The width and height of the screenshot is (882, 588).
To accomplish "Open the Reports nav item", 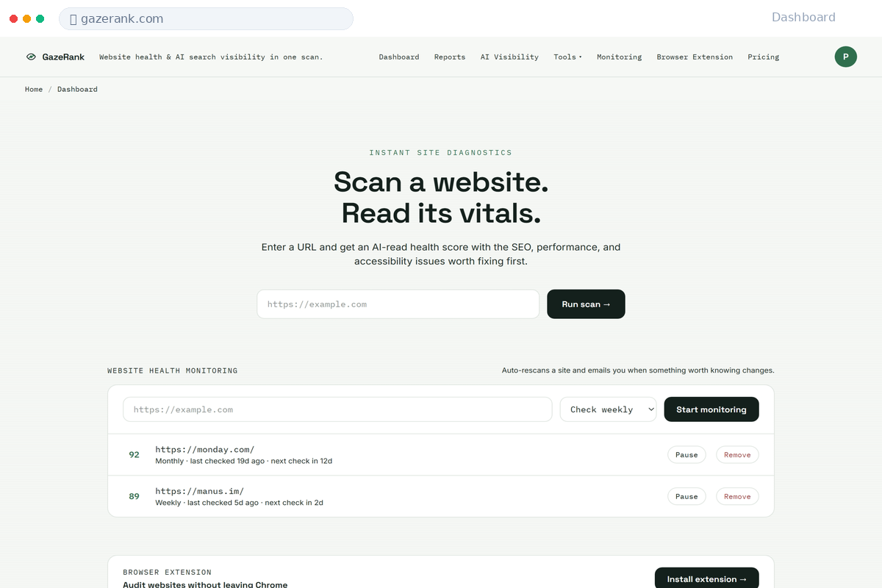I will tap(450, 57).
